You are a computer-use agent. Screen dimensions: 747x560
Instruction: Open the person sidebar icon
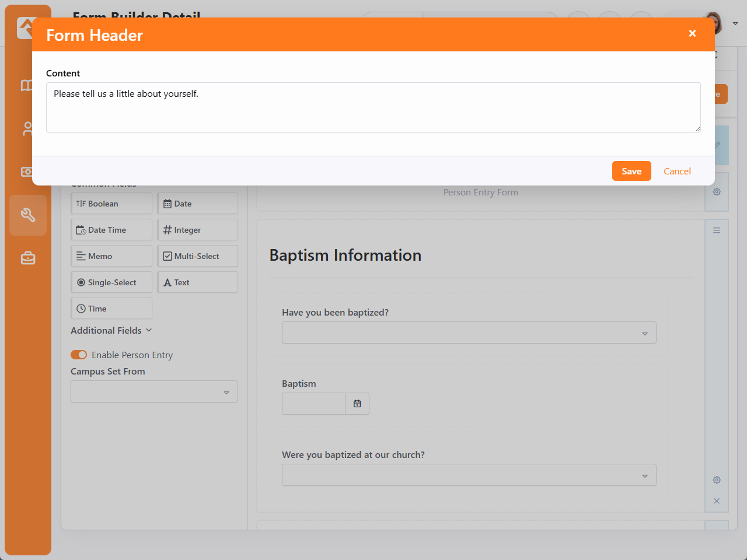[28, 129]
